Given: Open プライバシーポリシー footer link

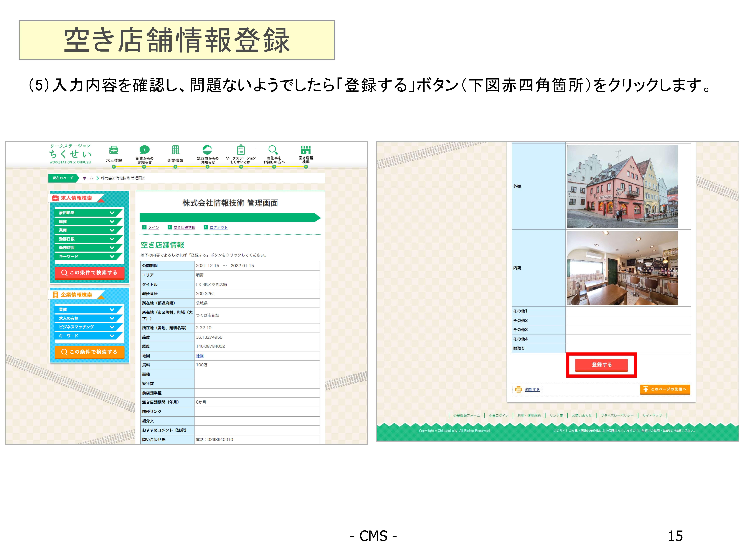Looking at the screenshot, I should pos(617,416).
